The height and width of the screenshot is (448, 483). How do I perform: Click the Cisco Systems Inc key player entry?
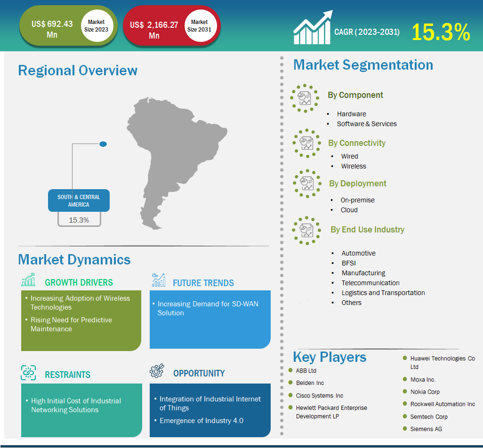pyautogui.click(x=319, y=396)
